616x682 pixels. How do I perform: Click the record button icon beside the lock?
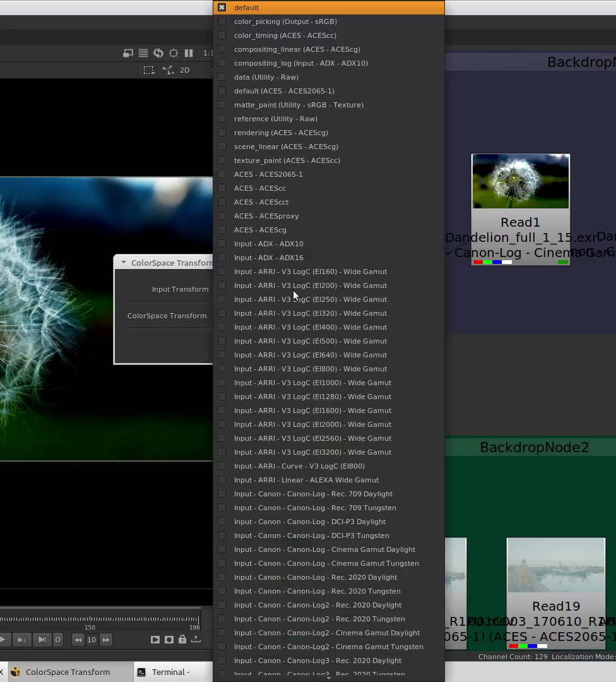(169, 640)
